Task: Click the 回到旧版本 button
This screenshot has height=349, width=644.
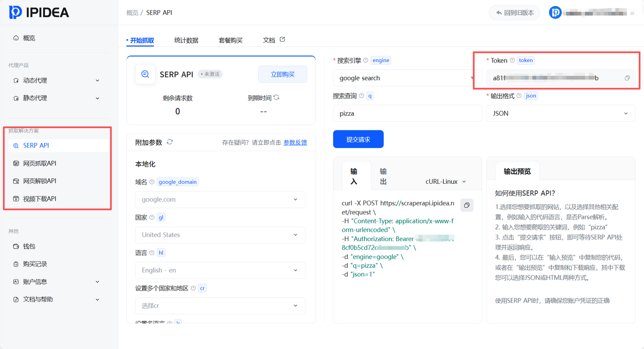Action: (514, 13)
